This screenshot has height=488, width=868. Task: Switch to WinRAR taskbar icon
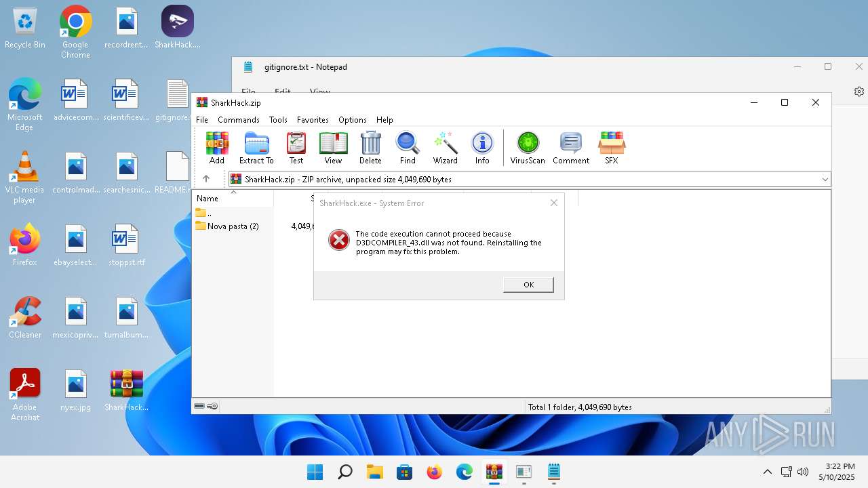pyautogui.click(x=494, y=472)
